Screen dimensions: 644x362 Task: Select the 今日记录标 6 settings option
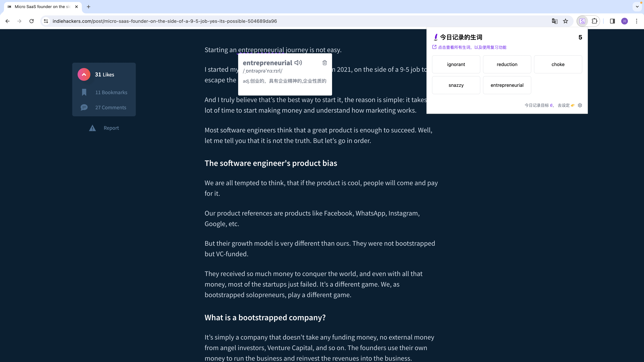coord(580,105)
